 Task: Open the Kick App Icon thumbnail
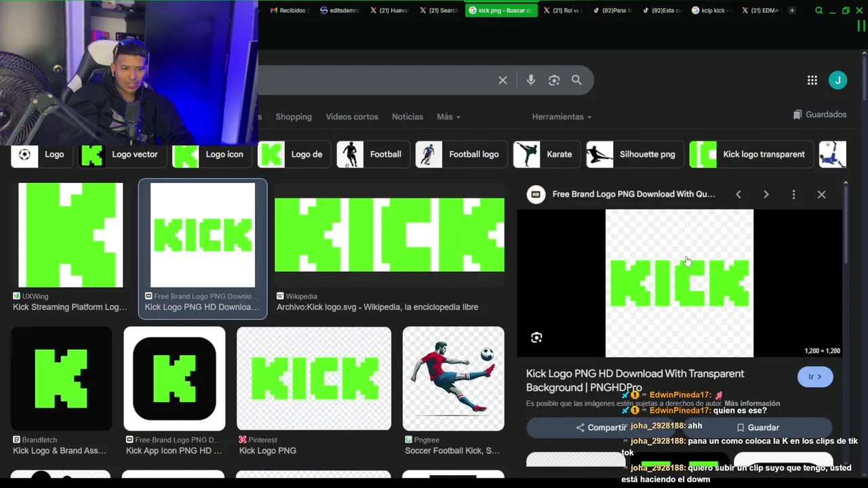pyautogui.click(x=174, y=379)
